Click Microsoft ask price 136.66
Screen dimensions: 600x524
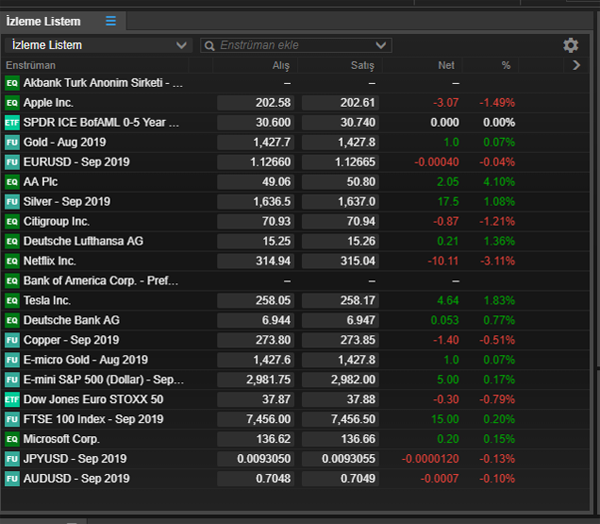click(340, 439)
